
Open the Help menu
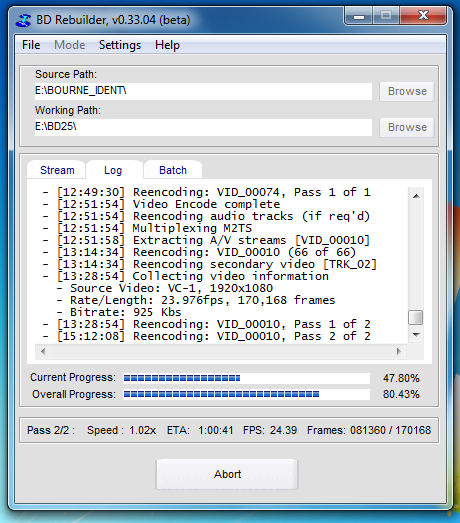pyautogui.click(x=167, y=45)
